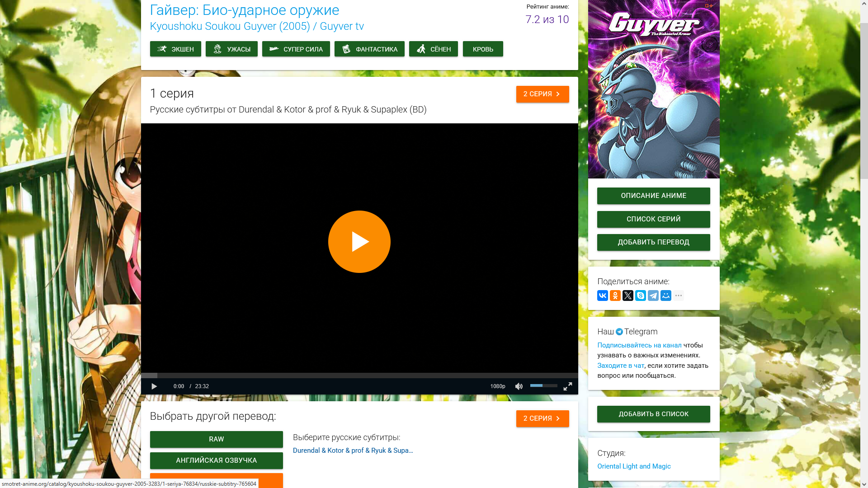Click scrollbar down arrow
The width and height of the screenshot is (868, 488).
point(864,484)
